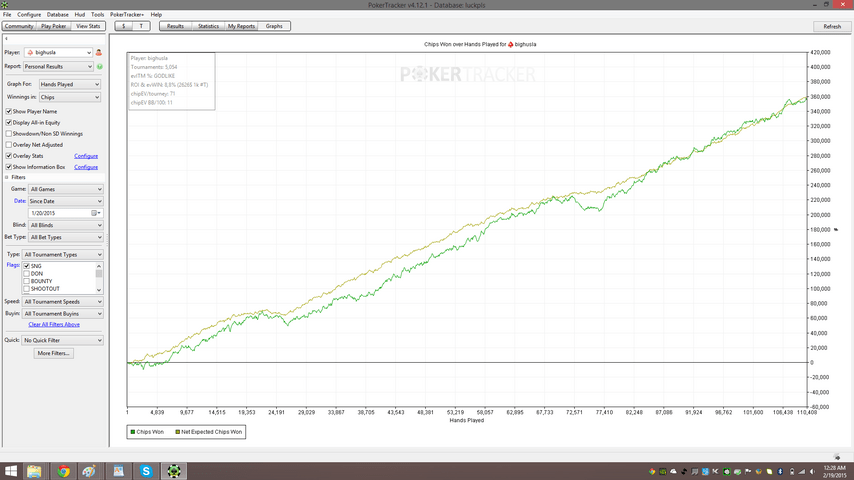The image size is (854, 480).
Task: Check the BOUNTY flag checkbox
Action: (27, 281)
